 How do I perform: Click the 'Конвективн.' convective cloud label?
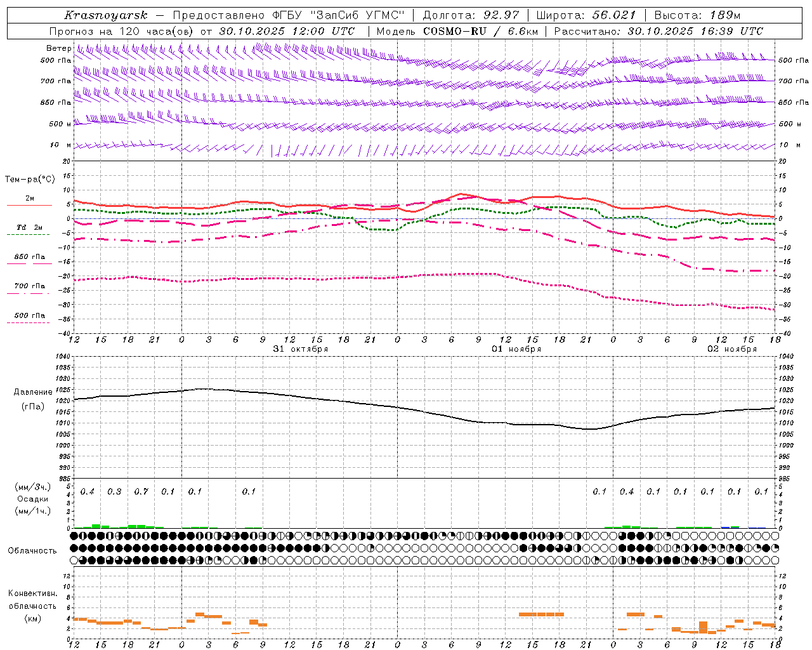(x=32, y=594)
